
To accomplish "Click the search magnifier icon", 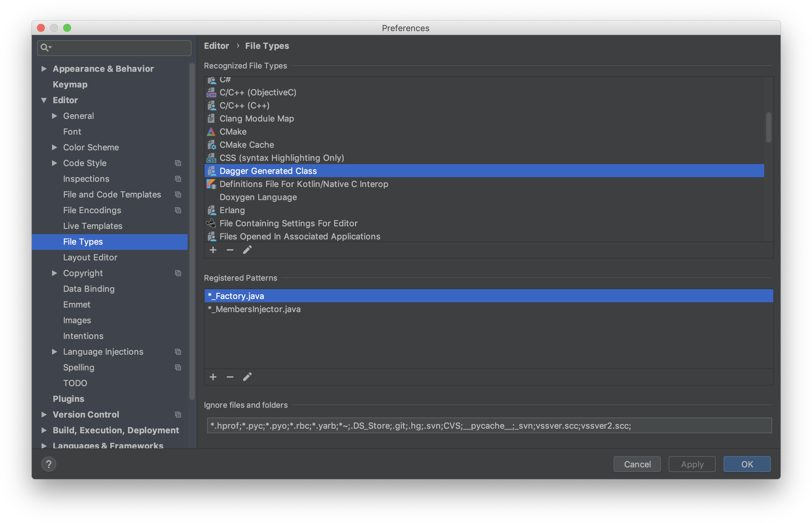I will point(45,47).
